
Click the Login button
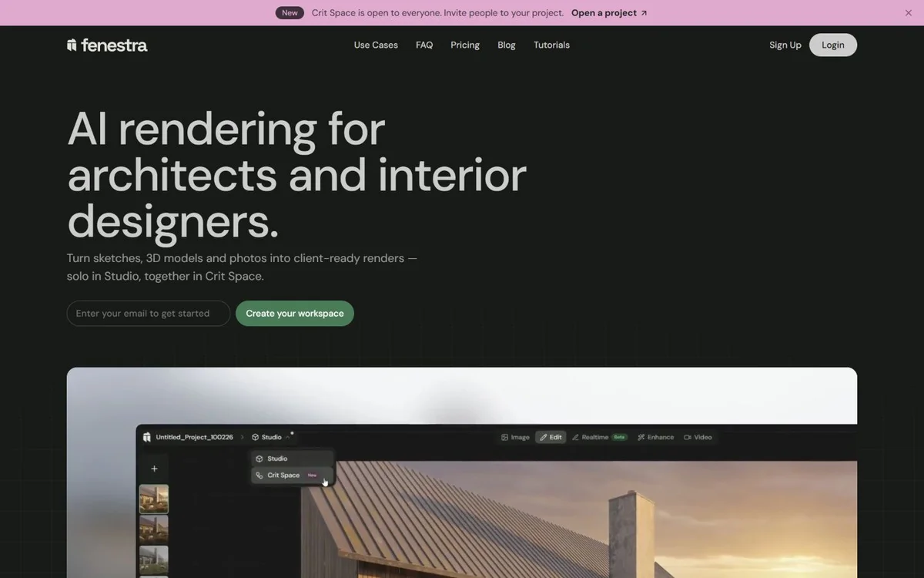tap(833, 45)
